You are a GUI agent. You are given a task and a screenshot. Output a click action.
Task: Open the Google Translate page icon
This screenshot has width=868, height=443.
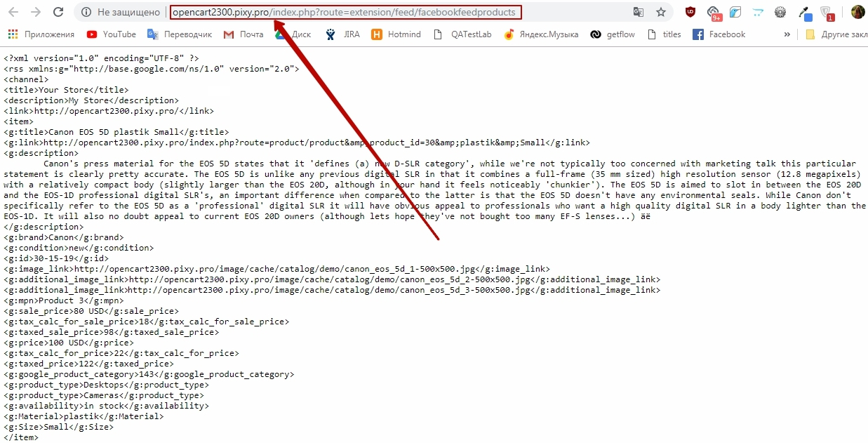click(638, 12)
